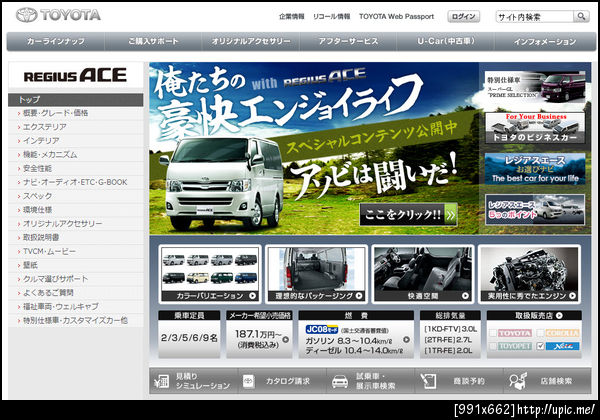Click the ログイン button
Image resolution: width=600 pixels, height=420 pixels.
coord(463,16)
